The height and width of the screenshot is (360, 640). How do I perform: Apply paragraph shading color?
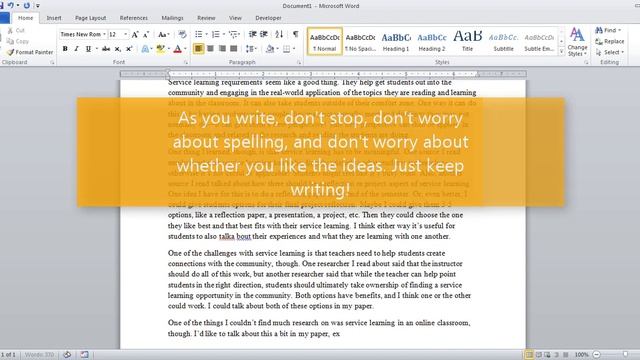[x=270, y=49]
